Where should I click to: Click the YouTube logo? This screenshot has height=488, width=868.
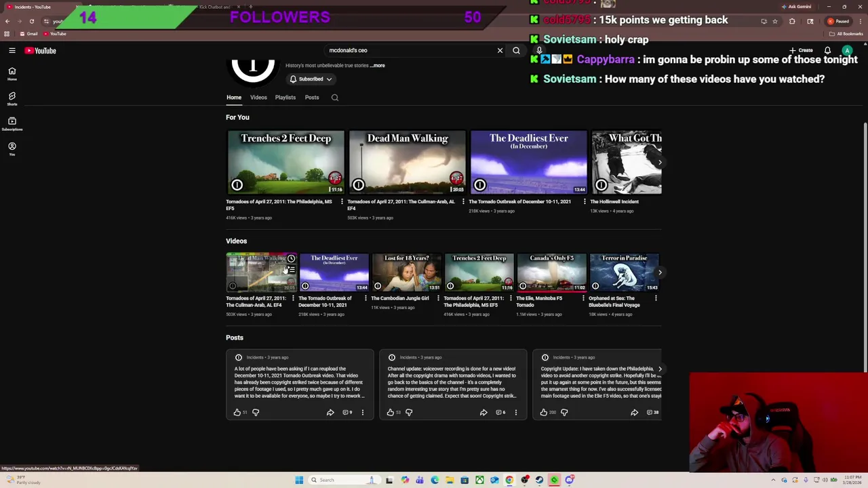click(41, 50)
